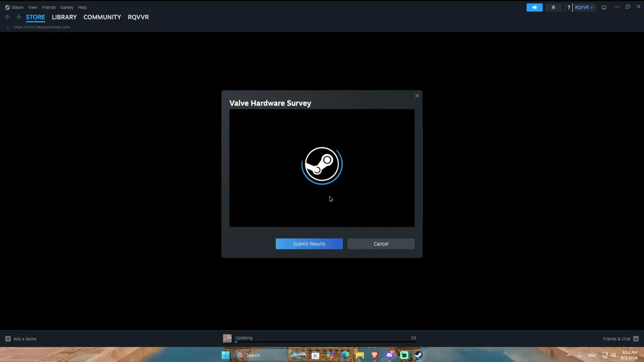Image resolution: width=644 pixels, height=362 pixels.
Task: Open Friends & Chat
Action: 621,339
